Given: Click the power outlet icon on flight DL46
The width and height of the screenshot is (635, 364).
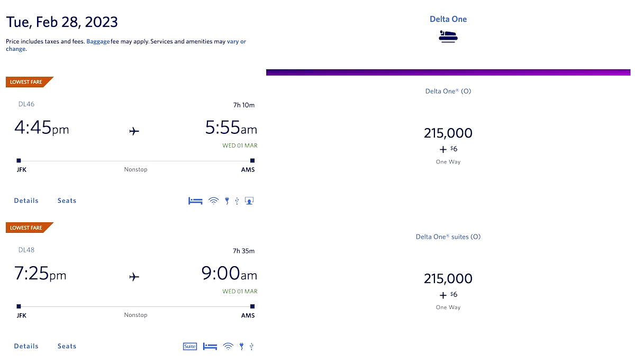Looking at the screenshot, I should (x=226, y=201).
